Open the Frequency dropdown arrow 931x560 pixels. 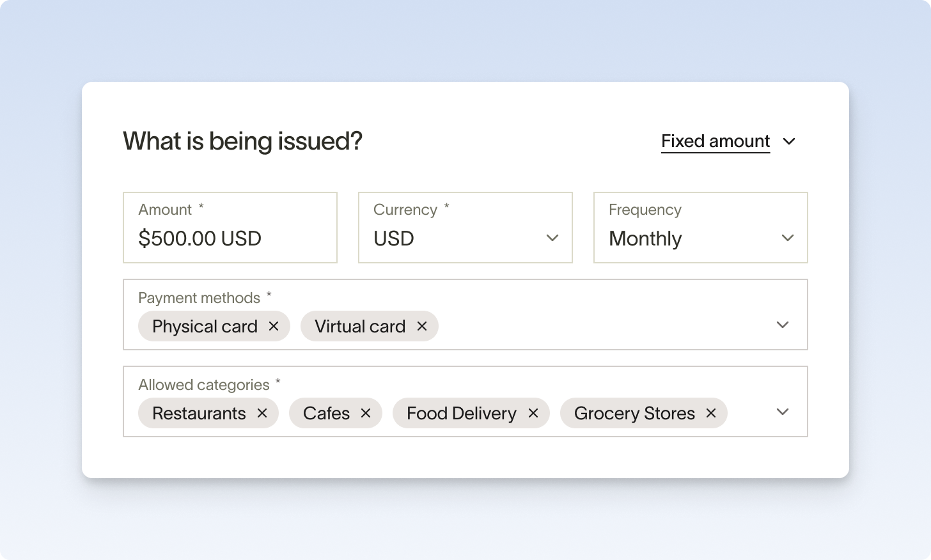click(788, 238)
